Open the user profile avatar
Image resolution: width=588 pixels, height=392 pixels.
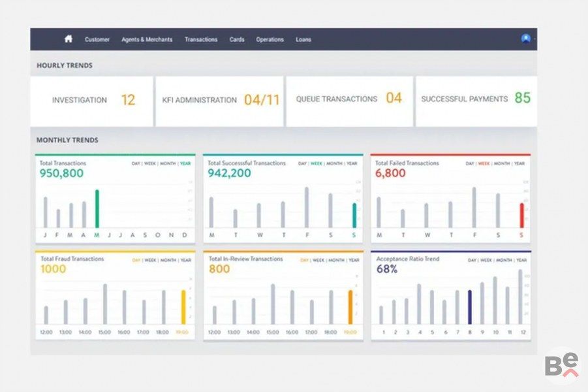(x=525, y=39)
